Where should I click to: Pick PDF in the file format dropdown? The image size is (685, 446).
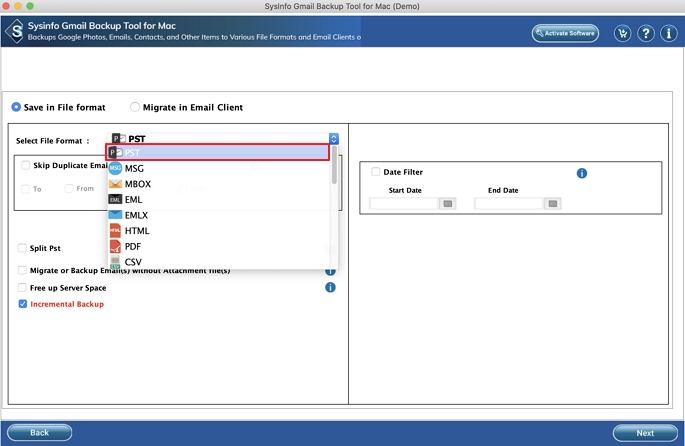click(x=134, y=246)
